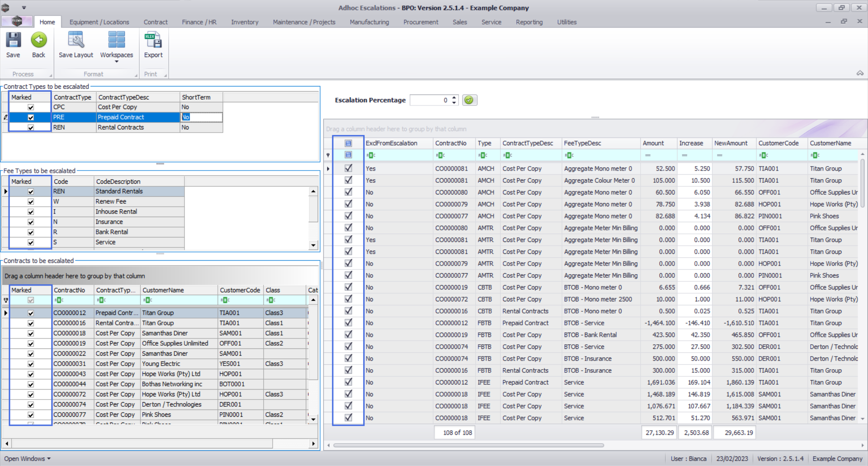The height and width of the screenshot is (466, 868).
Task: Click the CustomerName header in results grid
Action: (830, 143)
